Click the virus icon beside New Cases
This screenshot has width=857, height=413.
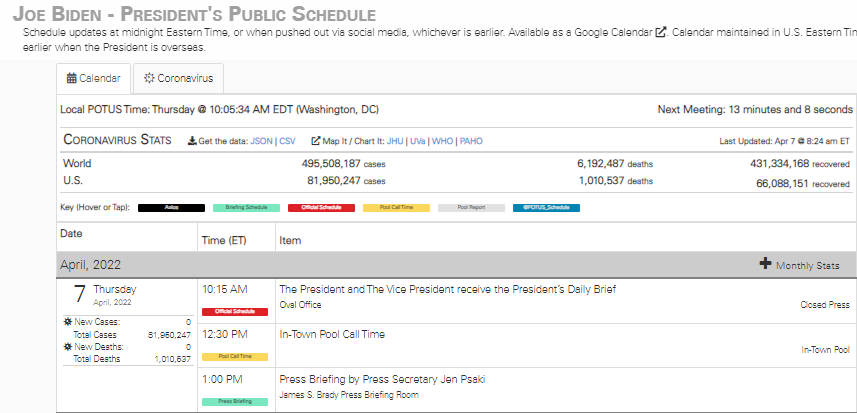(x=68, y=322)
